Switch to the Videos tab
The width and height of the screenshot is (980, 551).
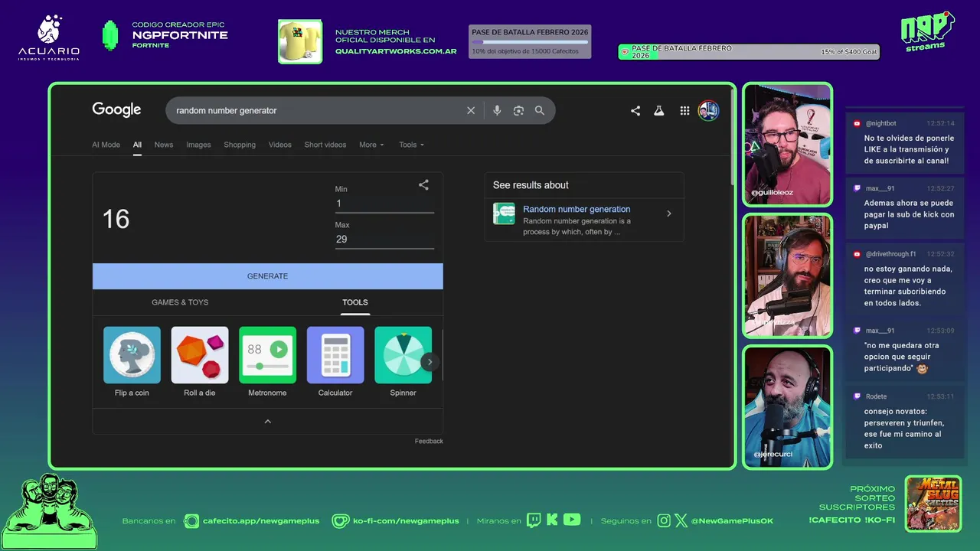pyautogui.click(x=280, y=145)
